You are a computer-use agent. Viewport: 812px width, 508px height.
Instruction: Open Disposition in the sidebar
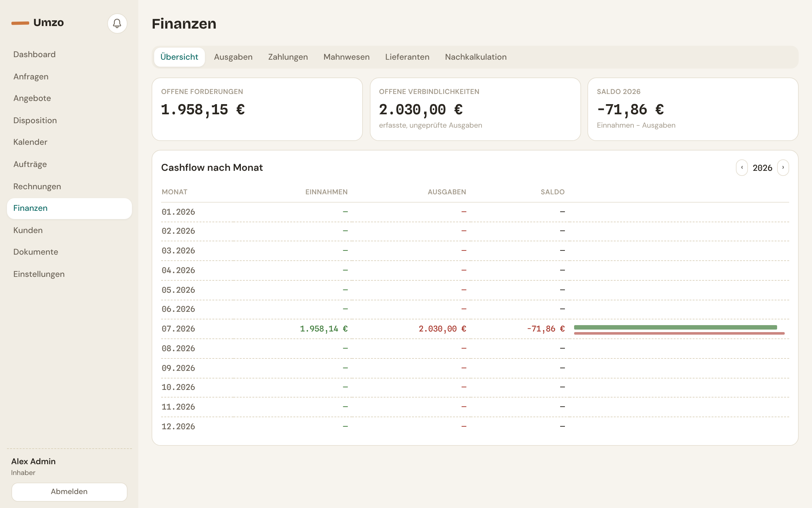click(x=69, y=120)
